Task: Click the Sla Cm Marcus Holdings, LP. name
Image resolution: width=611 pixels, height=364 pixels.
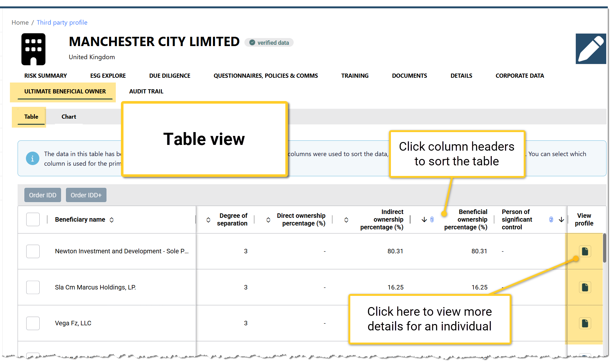Action: tap(95, 287)
